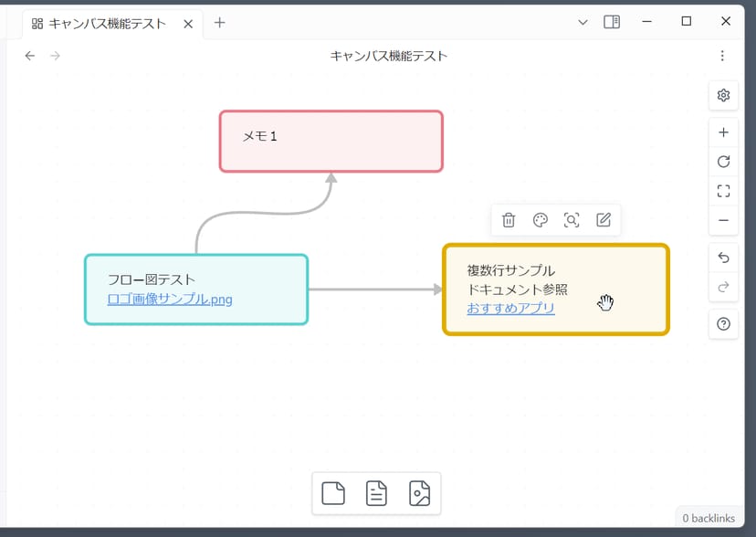Add media from vault
This screenshot has width=756, height=537.
pyautogui.click(x=419, y=494)
